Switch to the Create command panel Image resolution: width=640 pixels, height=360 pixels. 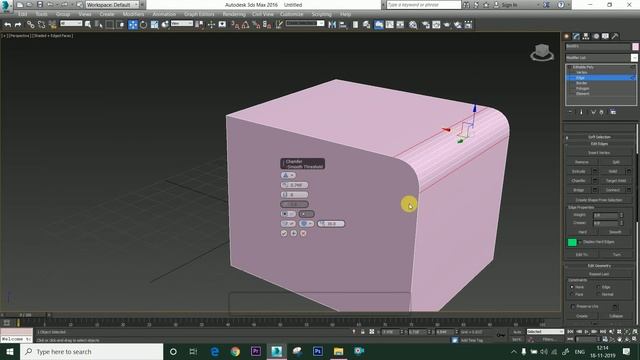[x=567, y=36]
